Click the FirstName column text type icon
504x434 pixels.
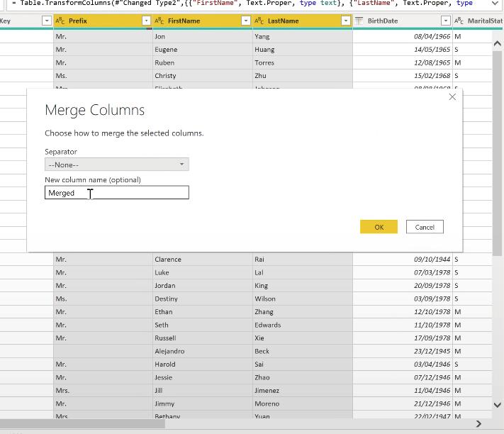159,21
